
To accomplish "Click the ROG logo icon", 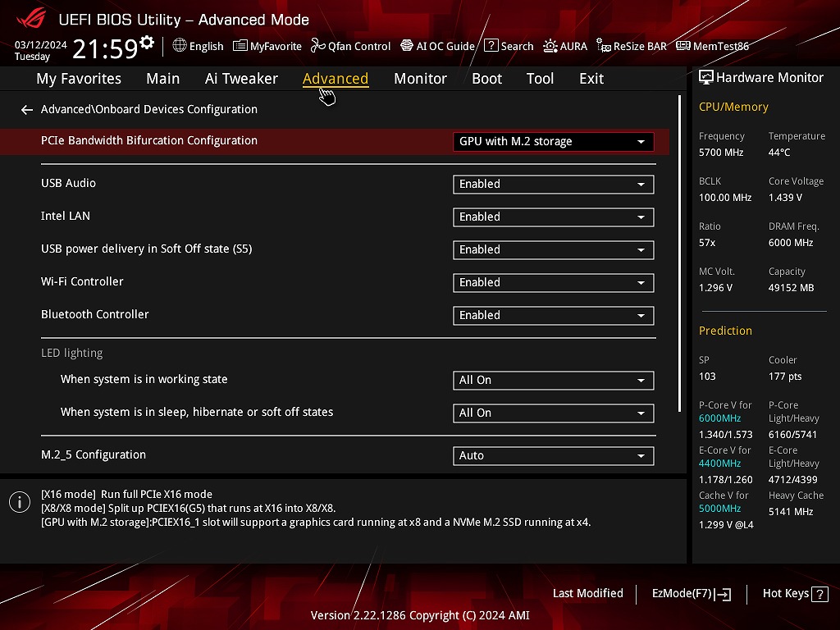I will coord(31,19).
